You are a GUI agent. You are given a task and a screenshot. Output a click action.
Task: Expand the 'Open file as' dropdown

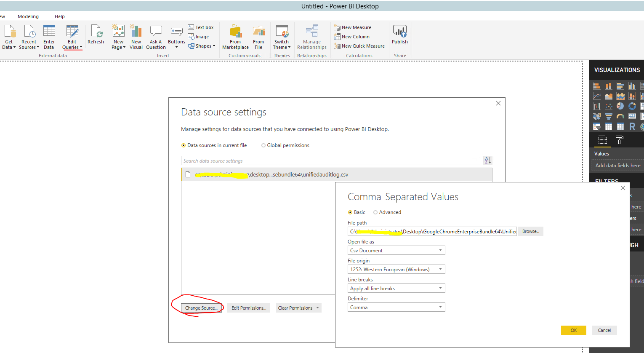click(x=396, y=250)
